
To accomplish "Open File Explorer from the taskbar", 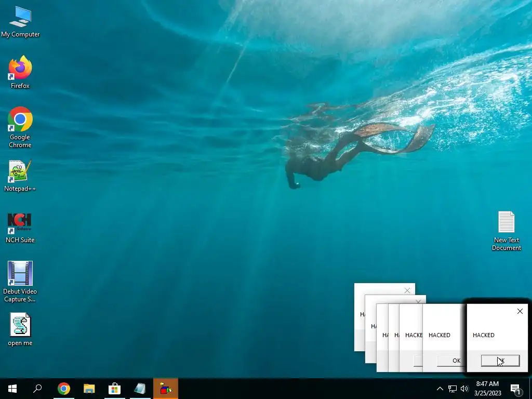I will pyautogui.click(x=89, y=389).
